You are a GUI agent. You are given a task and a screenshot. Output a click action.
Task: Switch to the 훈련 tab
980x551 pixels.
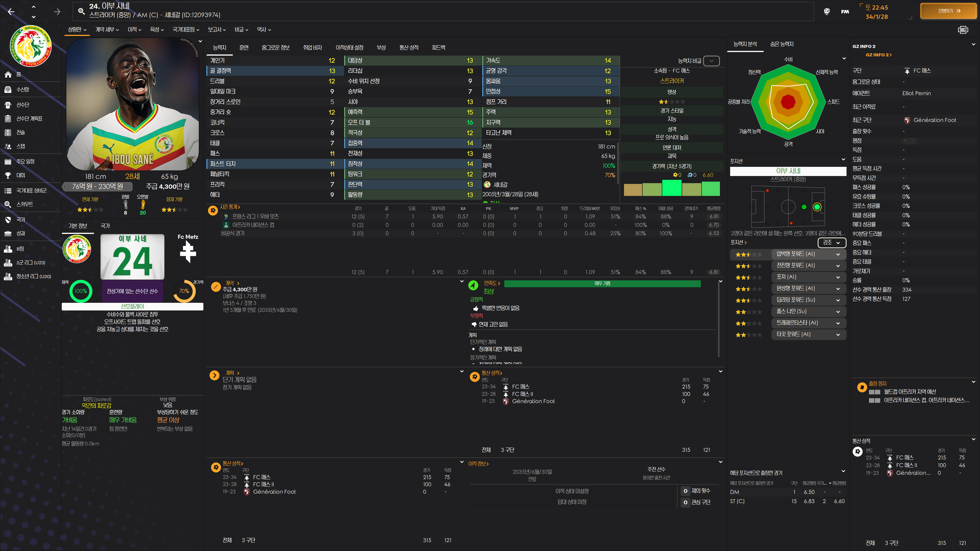(244, 47)
